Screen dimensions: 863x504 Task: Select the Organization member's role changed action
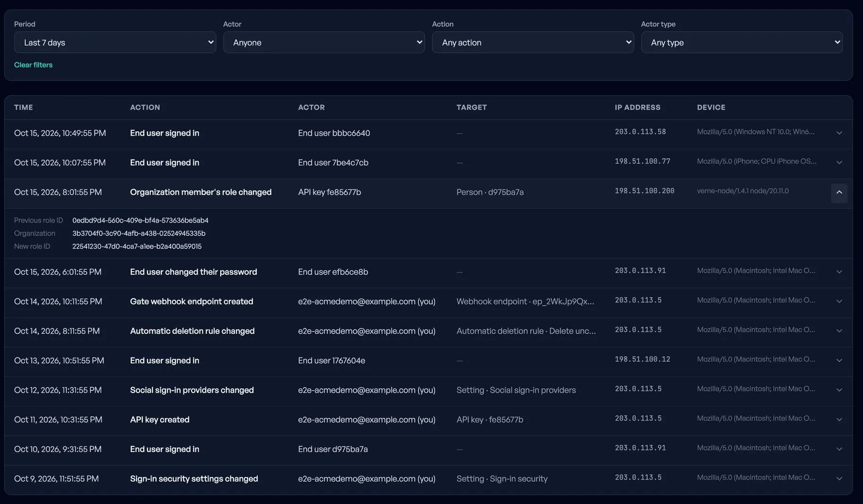coord(201,192)
